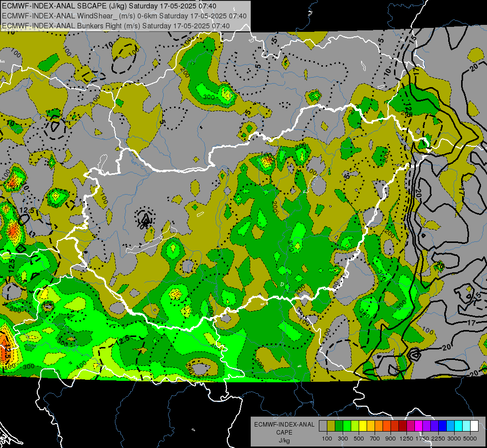Click the 2250 legend tick label

click(438, 439)
